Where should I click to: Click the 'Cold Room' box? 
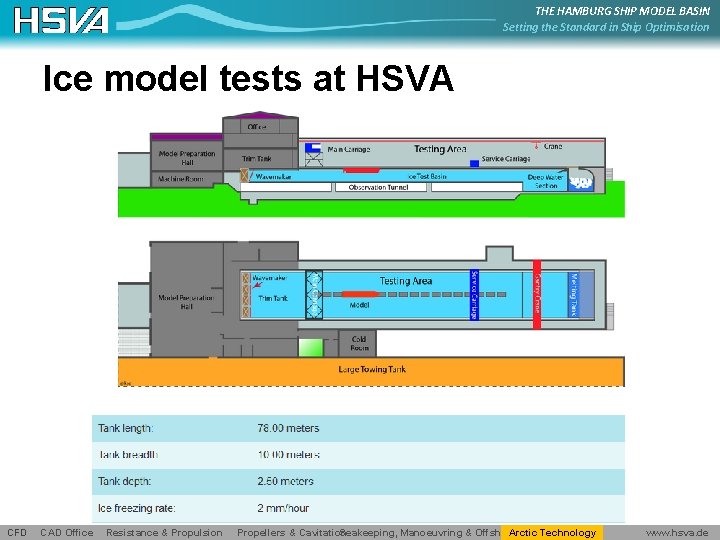[x=359, y=343]
